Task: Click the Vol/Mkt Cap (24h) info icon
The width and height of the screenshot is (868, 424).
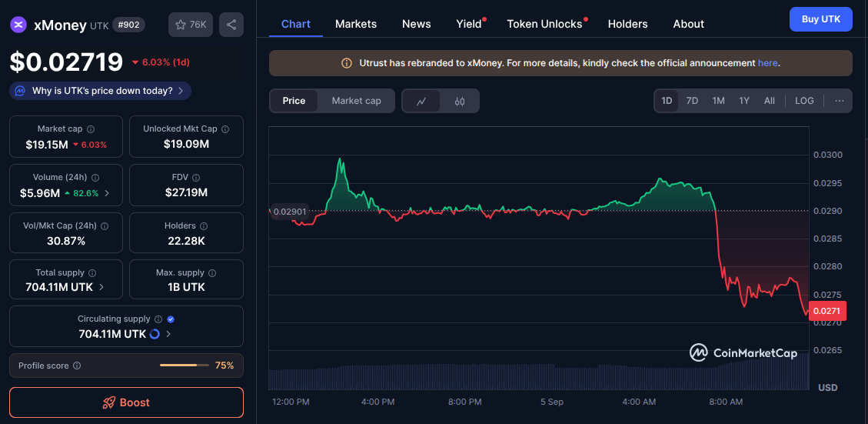Action: pos(105,226)
